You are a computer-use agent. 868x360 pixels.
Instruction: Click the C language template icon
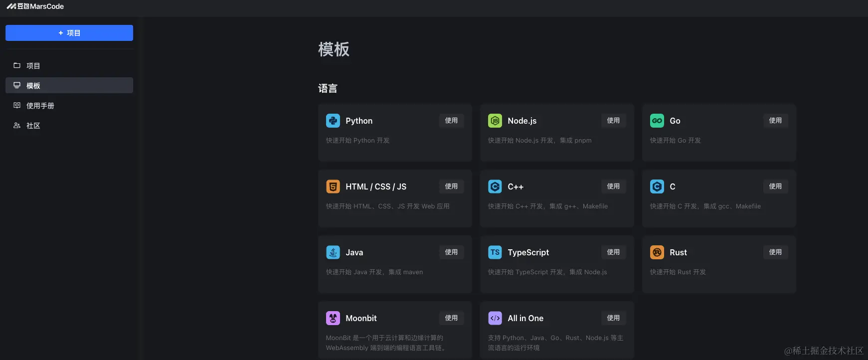point(657,186)
